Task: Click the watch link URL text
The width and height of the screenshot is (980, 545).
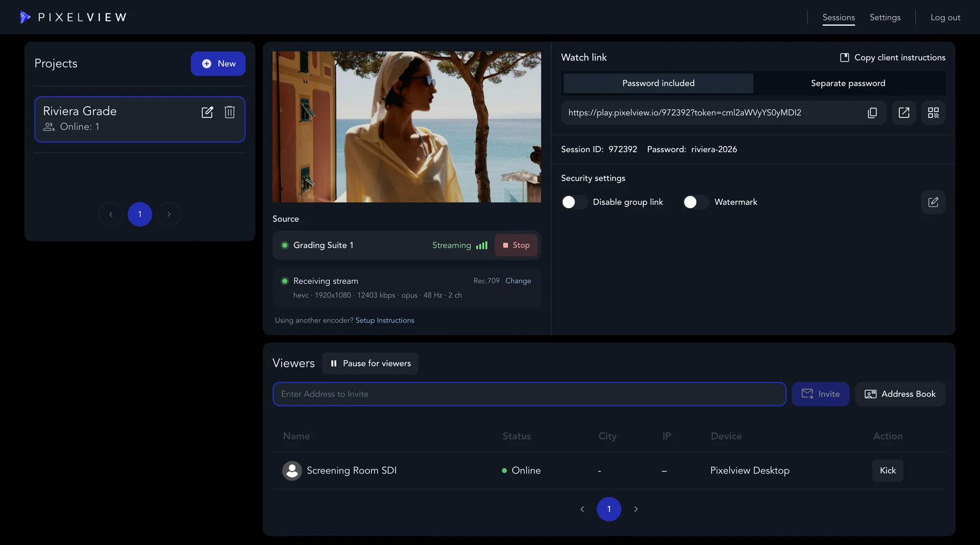Action: coord(685,113)
